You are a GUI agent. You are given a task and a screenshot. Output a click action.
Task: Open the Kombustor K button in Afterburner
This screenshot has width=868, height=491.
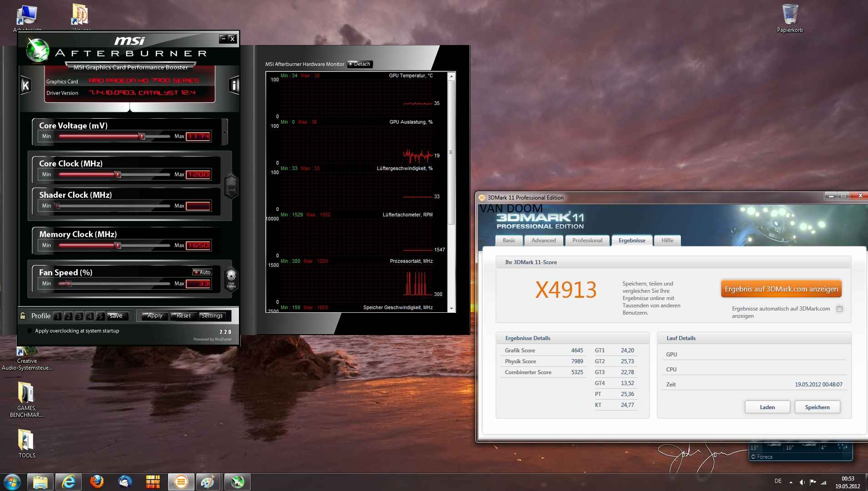25,85
